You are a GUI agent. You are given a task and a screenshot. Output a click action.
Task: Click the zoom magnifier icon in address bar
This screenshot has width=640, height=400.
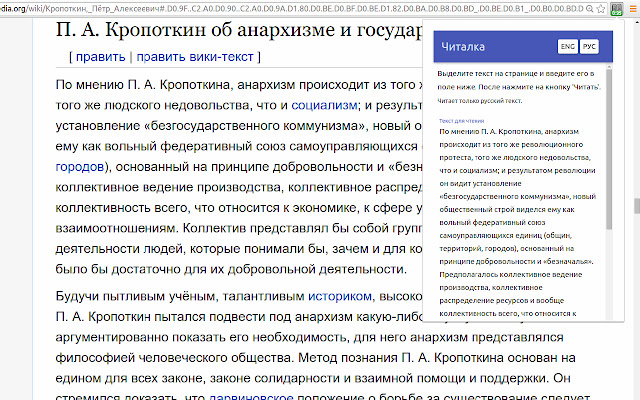(x=589, y=8)
